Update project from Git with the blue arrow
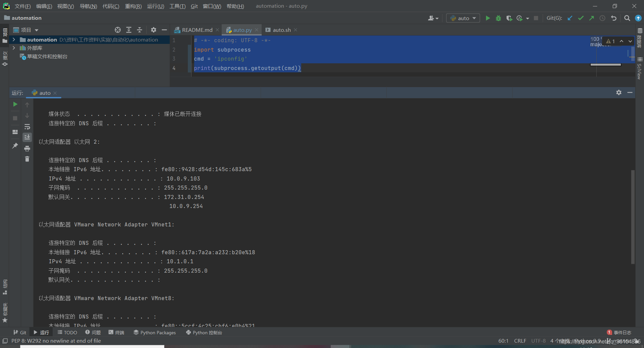This screenshot has width=644, height=348. pyautogui.click(x=570, y=18)
